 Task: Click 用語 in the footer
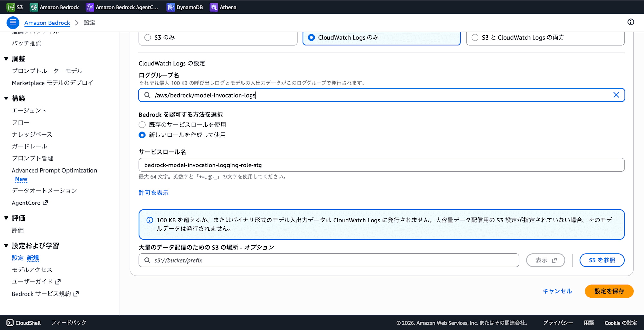point(589,323)
